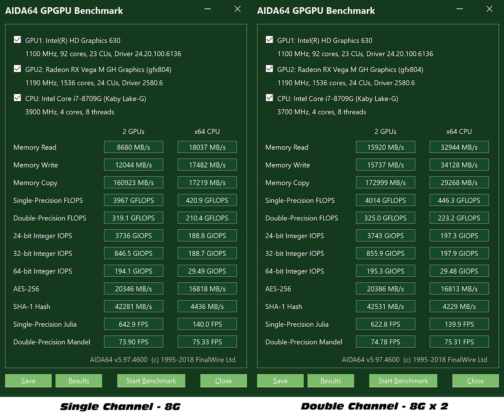Close the right AIDA64 window via title bar X
Viewport: 504px width, 420px height.
pos(490,9)
